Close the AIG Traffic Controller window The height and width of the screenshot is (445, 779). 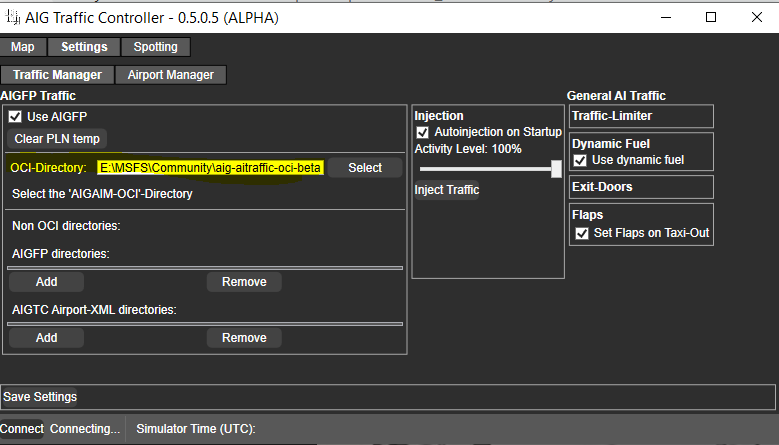[x=756, y=17]
